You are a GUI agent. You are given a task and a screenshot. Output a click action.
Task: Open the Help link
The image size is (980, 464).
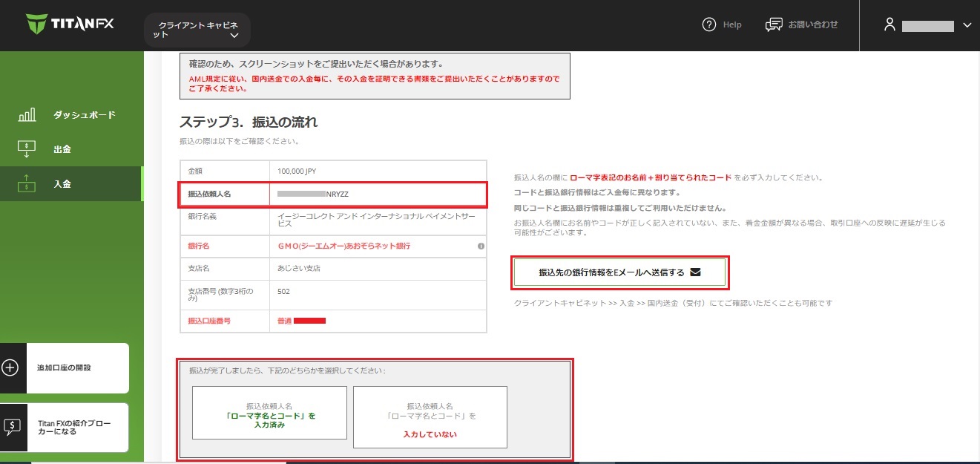click(732, 24)
